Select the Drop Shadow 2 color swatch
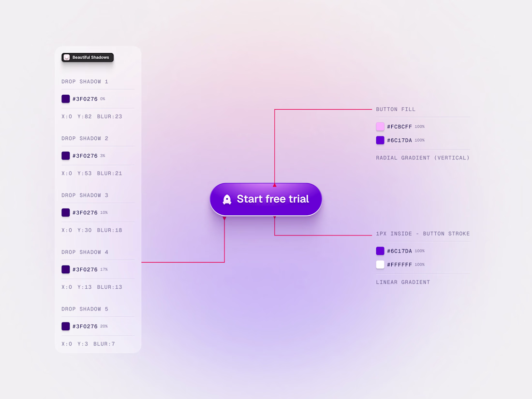Image resolution: width=532 pixels, height=399 pixels. pyautogui.click(x=65, y=156)
